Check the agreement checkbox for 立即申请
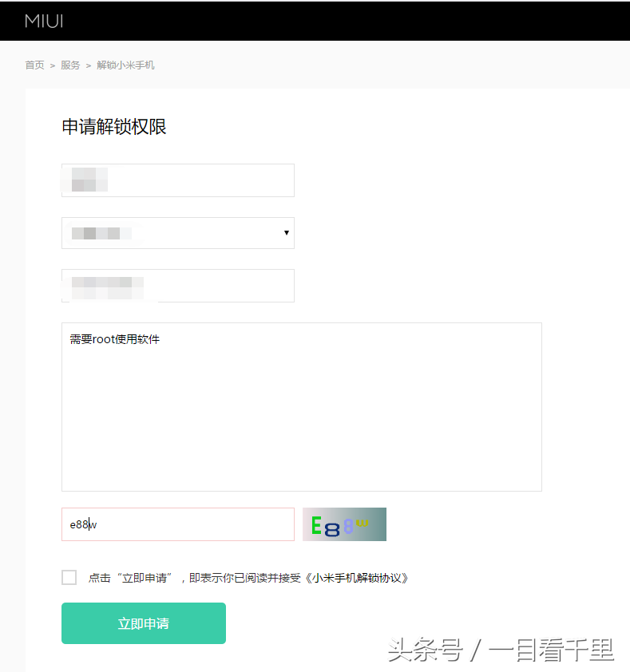This screenshot has height=672, width=630. click(x=69, y=578)
